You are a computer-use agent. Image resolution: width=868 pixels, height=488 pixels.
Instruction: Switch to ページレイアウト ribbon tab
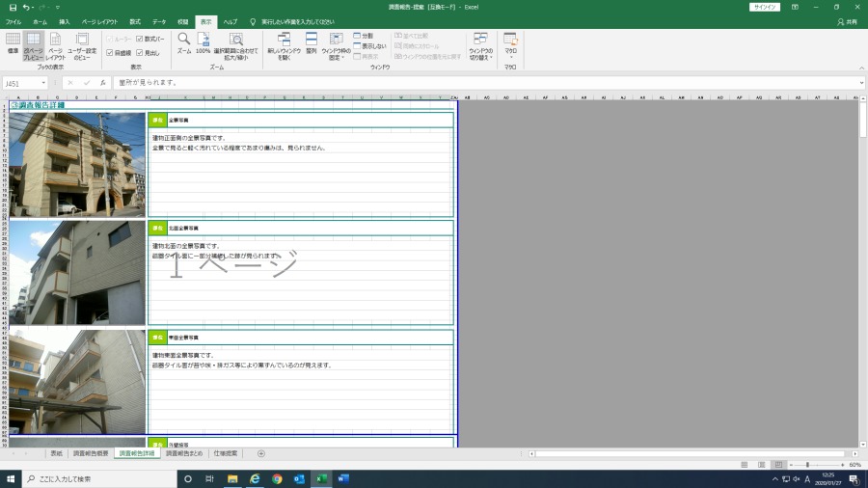pyautogui.click(x=99, y=22)
